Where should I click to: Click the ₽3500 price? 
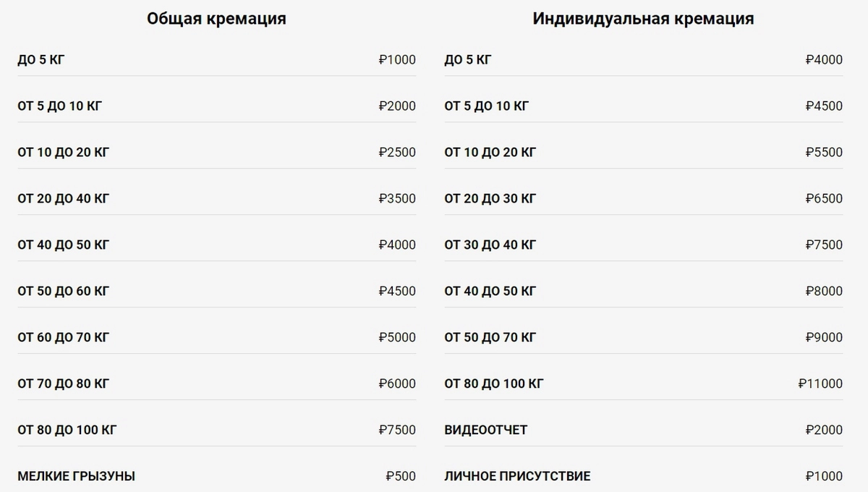tap(397, 198)
